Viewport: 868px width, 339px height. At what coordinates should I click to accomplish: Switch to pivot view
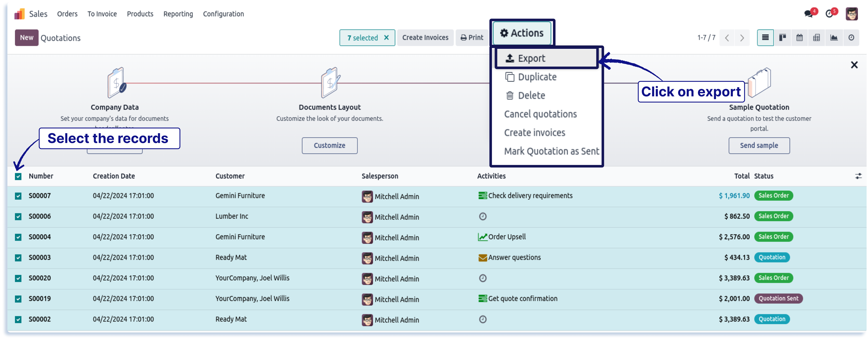(x=816, y=38)
